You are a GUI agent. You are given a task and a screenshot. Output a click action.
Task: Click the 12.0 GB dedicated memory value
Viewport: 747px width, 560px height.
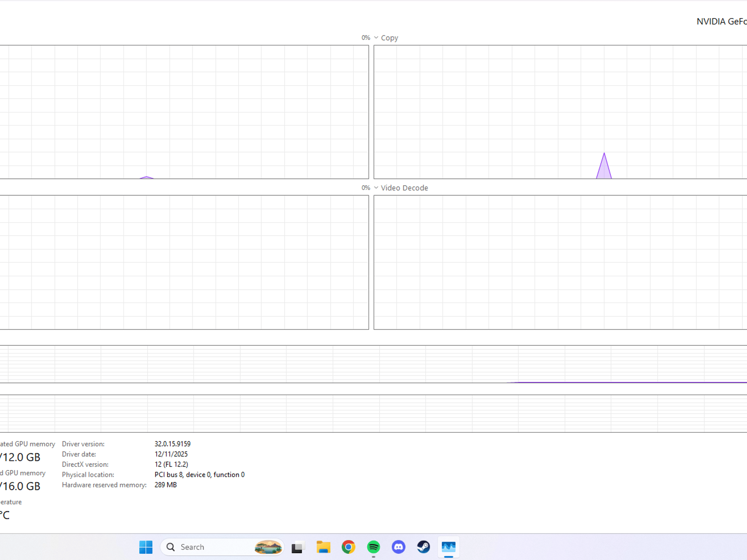(20, 457)
